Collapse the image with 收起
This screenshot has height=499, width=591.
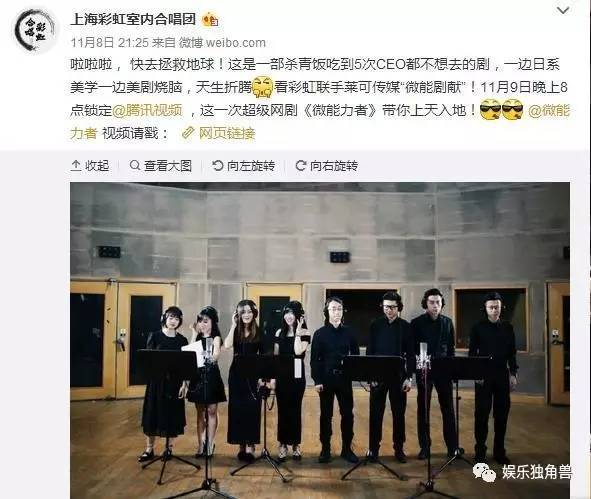(x=90, y=165)
